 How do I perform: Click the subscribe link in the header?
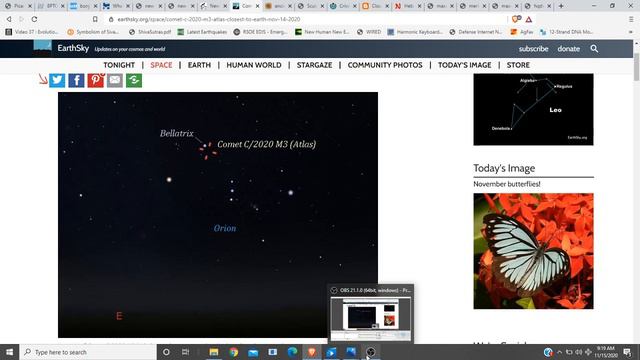click(x=533, y=49)
